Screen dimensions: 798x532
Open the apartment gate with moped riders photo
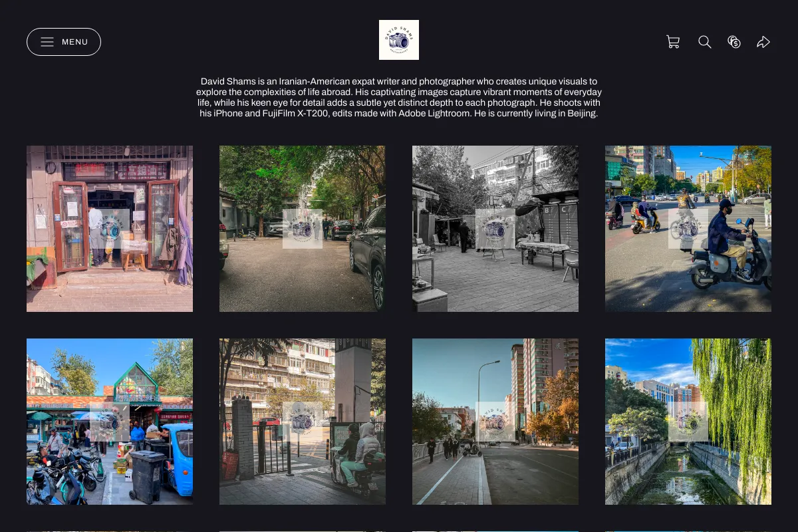click(x=303, y=422)
